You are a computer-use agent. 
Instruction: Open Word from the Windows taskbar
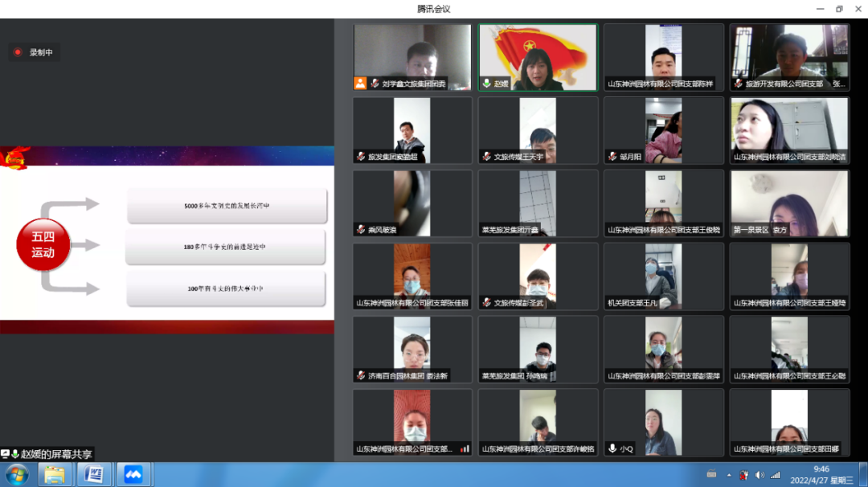point(94,474)
